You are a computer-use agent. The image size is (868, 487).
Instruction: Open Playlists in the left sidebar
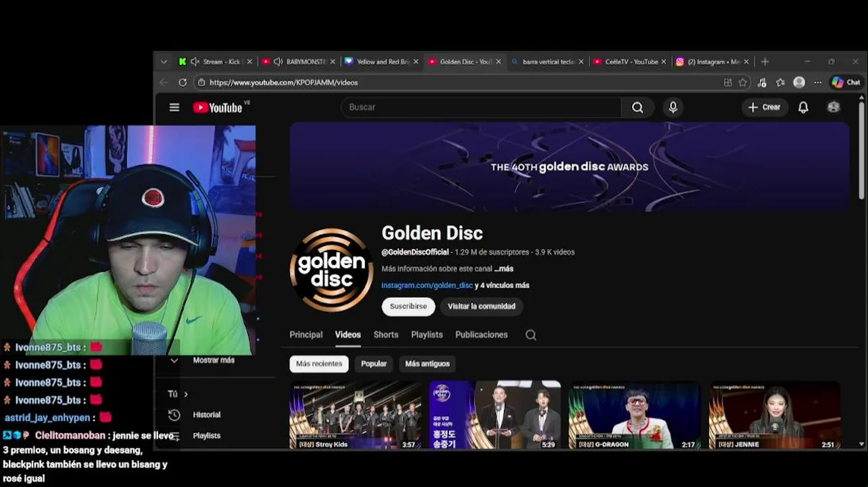(206, 436)
